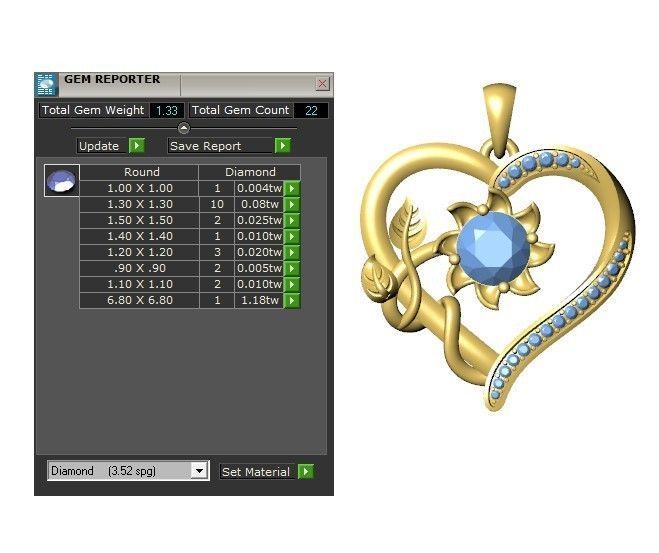659x553 pixels.
Task: Click green arrow for 1.20 X 1.20 row
Action: click(x=292, y=252)
